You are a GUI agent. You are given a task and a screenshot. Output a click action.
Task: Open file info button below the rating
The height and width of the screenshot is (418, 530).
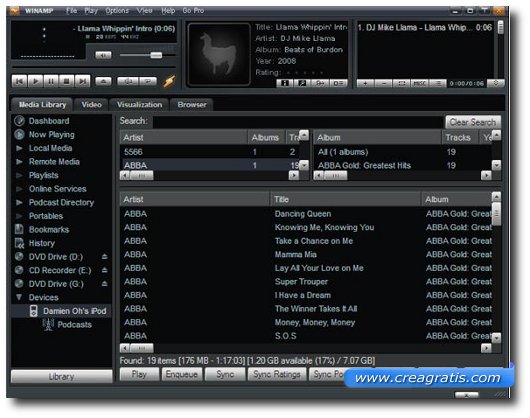285,83
